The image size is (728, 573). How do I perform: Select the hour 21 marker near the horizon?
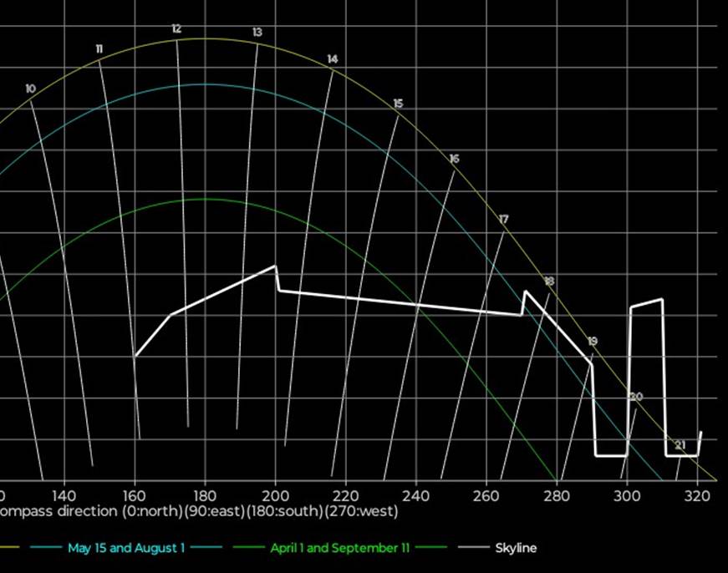[680, 445]
